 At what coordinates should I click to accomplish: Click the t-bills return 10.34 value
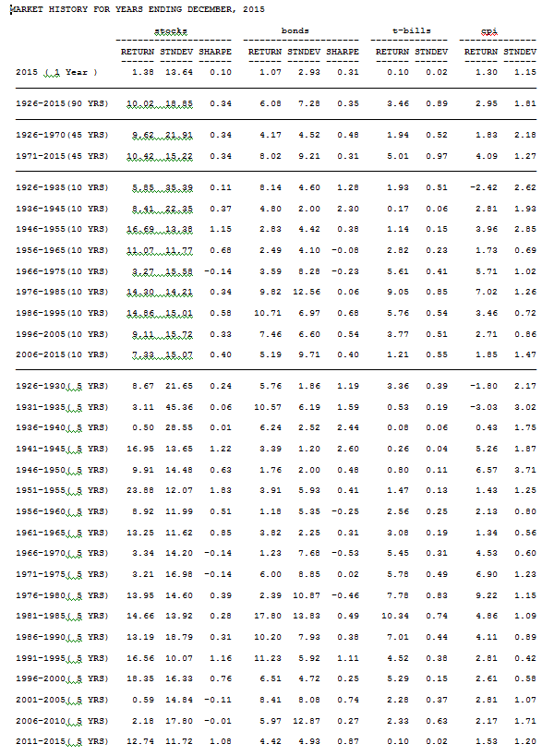tap(395, 616)
